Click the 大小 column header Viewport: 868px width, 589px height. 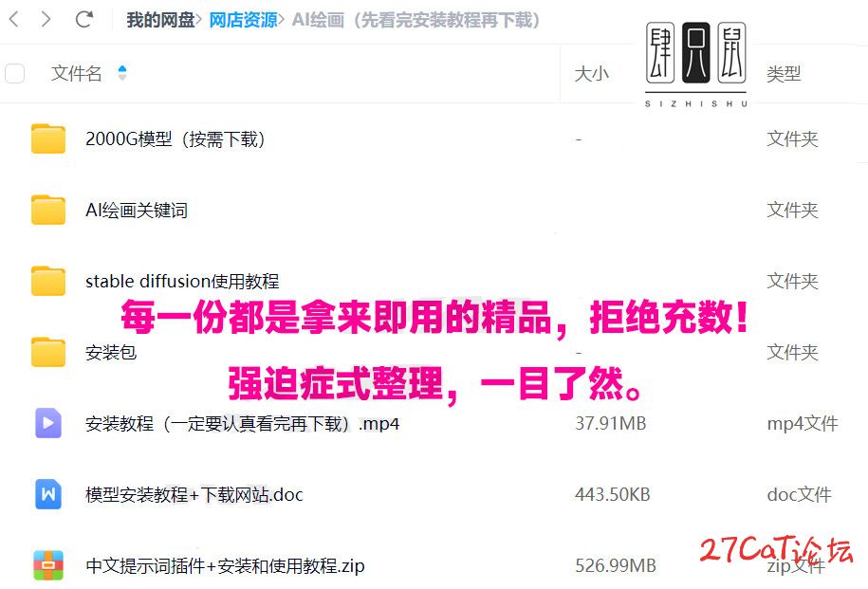pos(591,73)
